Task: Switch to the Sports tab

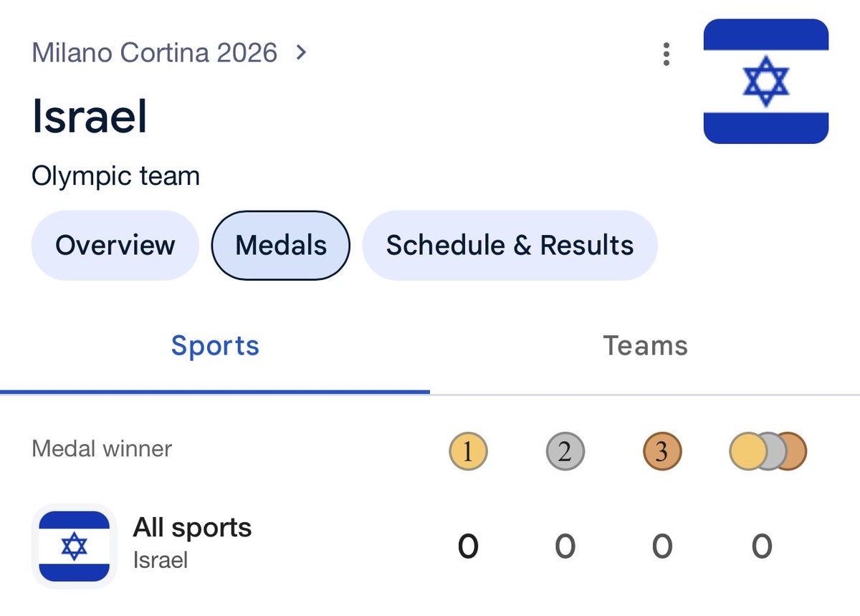Action: [215, 346]
